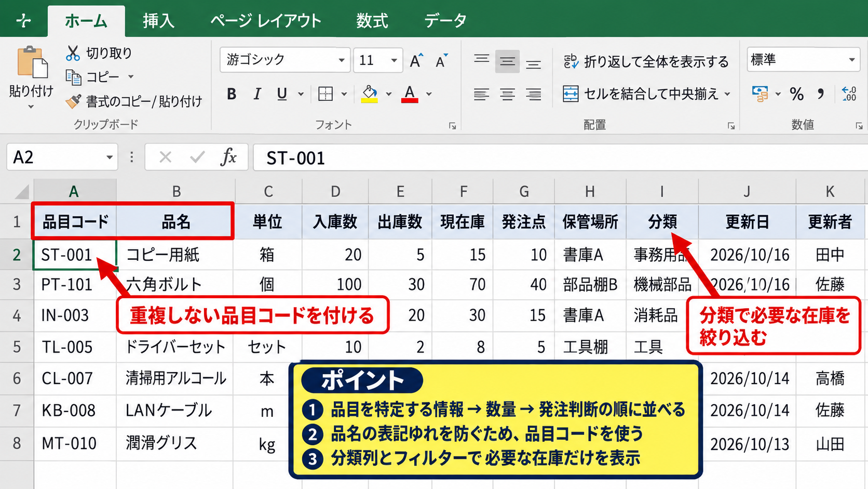Open the ページ レイアウト ribbon tab
Screen dimensions: 868x489
click(x=266, y=21)
